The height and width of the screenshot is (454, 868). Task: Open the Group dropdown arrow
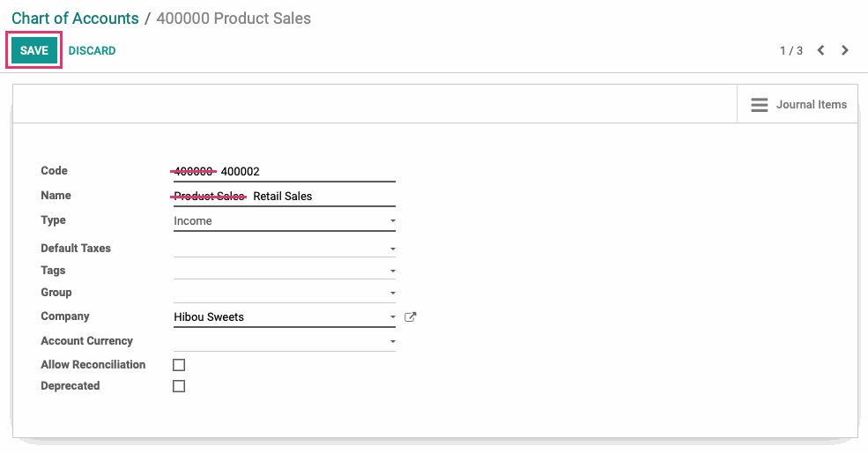[392, 293]
